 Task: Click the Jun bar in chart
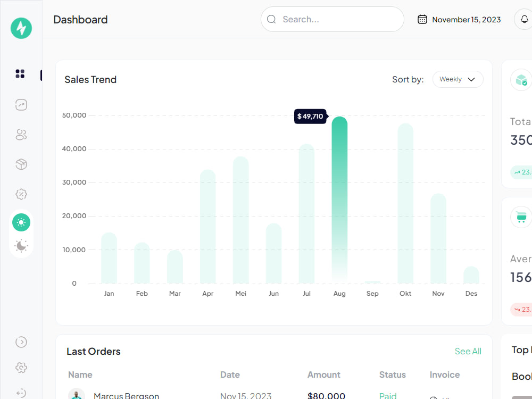(273, 253)
